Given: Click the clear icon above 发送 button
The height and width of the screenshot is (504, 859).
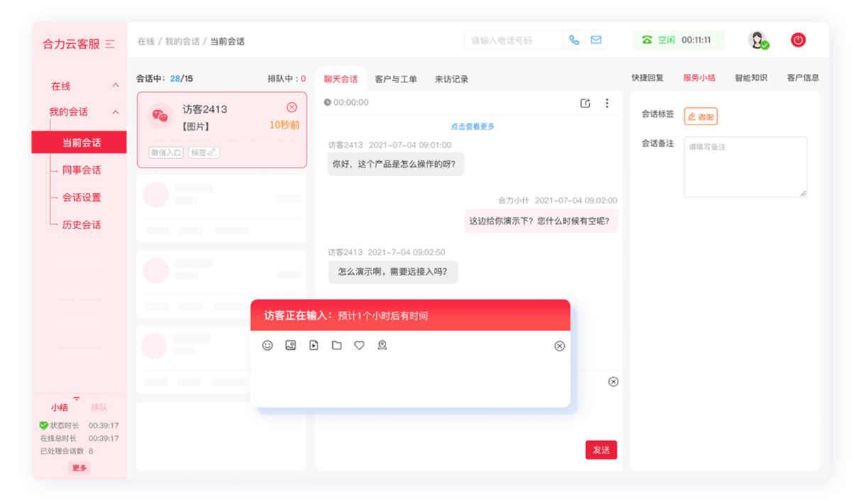Looking at the screenshot, I should 613,382.
